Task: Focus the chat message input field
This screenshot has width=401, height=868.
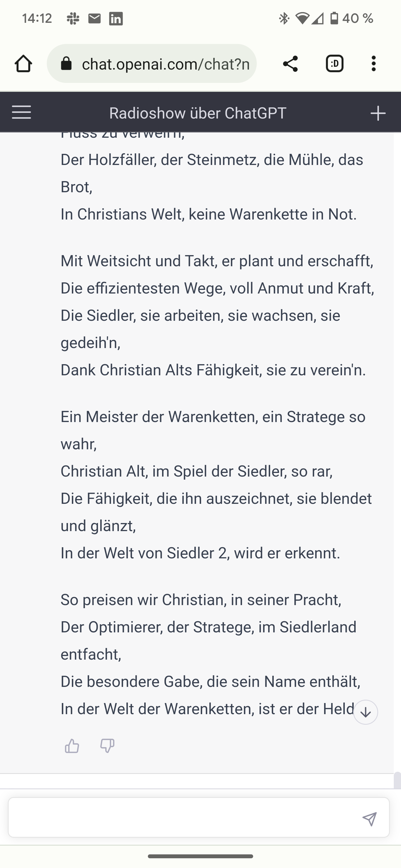Action: pos(182,817)
